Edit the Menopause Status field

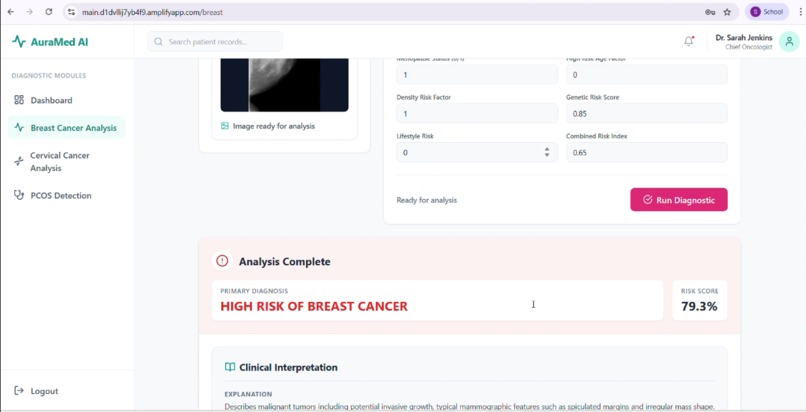coord(477,74)
